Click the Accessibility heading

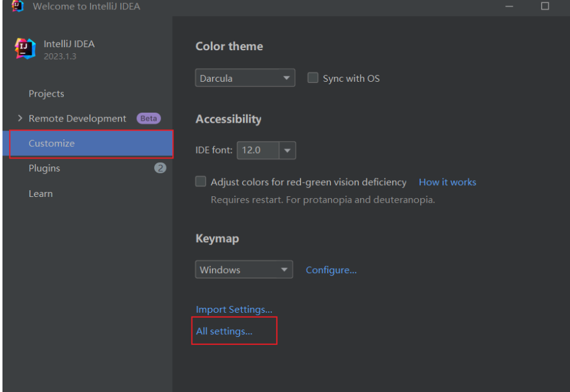coord(228,119)
